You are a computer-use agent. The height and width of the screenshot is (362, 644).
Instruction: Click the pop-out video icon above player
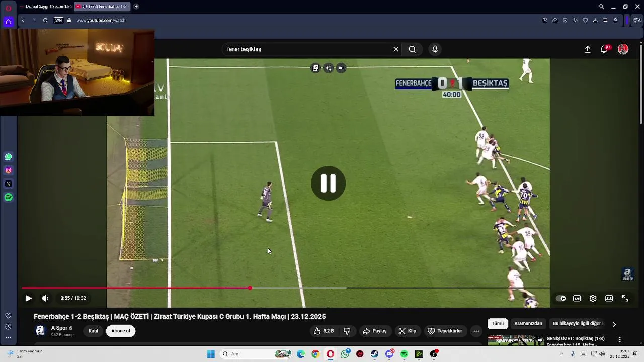click(315, 68)
